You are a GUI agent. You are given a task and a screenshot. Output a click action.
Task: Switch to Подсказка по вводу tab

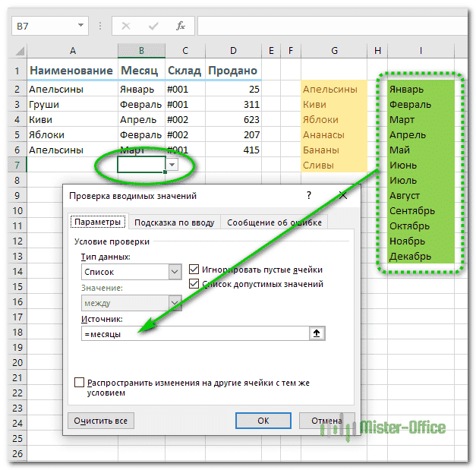[175, 222]
